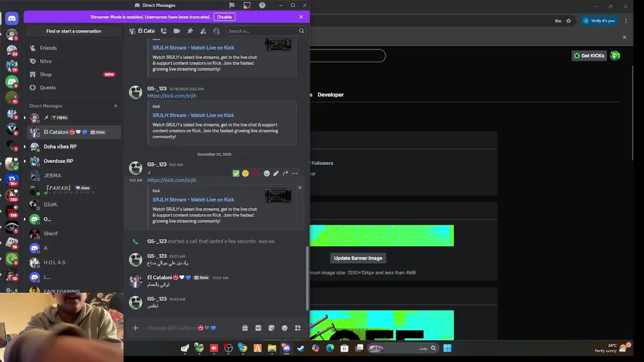Open the emoji picker in the message bar
Viewport: 644px width, 362px height.
[285, 328]
